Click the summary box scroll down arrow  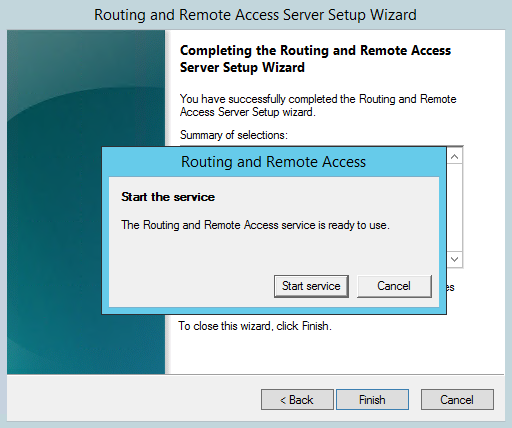(x=455, y=259)
